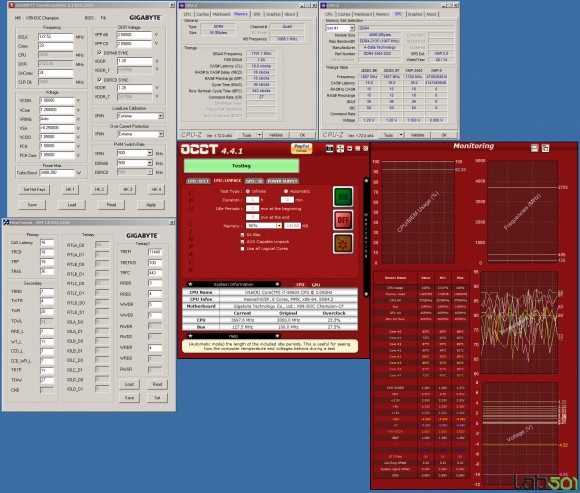Click the BCLK frequency input field
The width and height of the screenshot is (580, 493).
[55, 37]
